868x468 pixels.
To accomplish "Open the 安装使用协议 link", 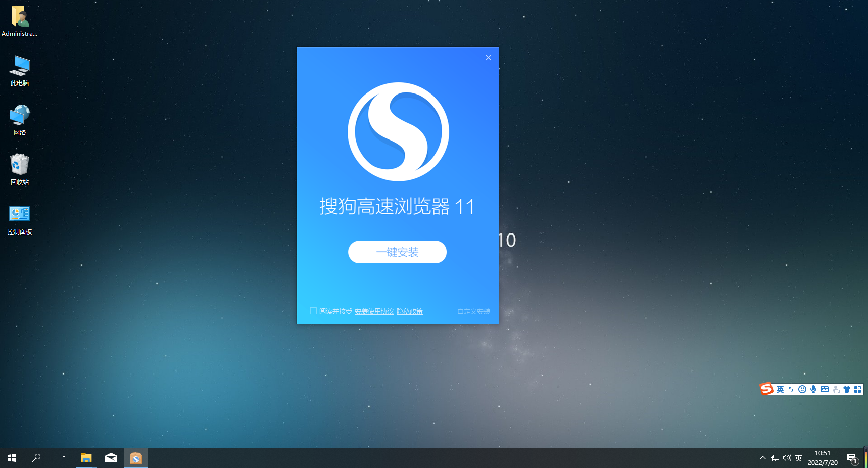I will [374, 311].
